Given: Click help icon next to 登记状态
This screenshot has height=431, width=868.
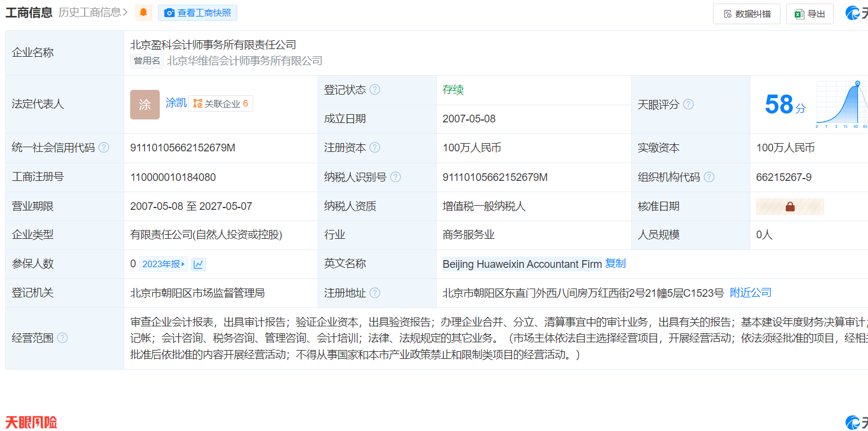Looking at the screenshot, I should pos(375,90).
